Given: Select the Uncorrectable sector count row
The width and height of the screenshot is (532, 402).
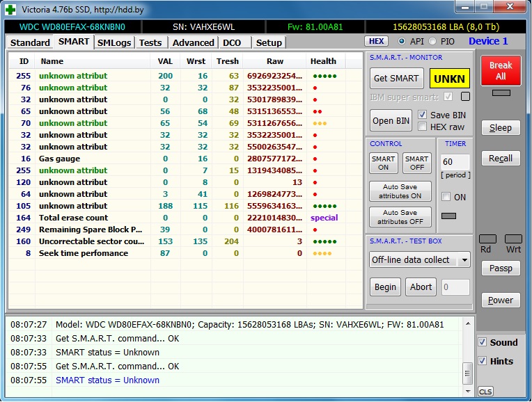Looking at the screenshot, I should [185, 241].
